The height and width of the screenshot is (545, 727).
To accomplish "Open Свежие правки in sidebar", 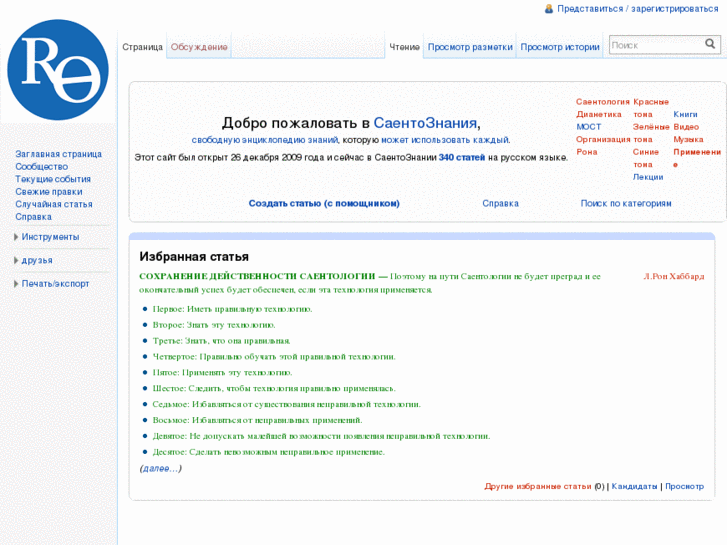I will [49, 192].
